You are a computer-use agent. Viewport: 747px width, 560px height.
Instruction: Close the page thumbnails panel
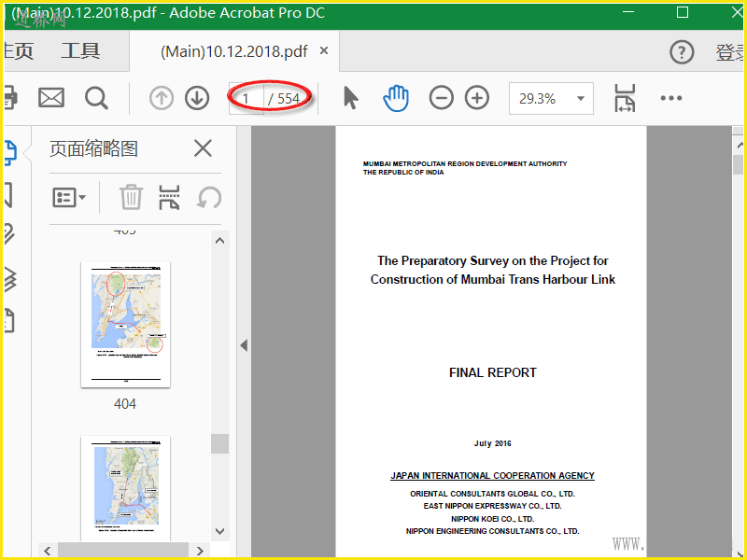click(203, 148)
